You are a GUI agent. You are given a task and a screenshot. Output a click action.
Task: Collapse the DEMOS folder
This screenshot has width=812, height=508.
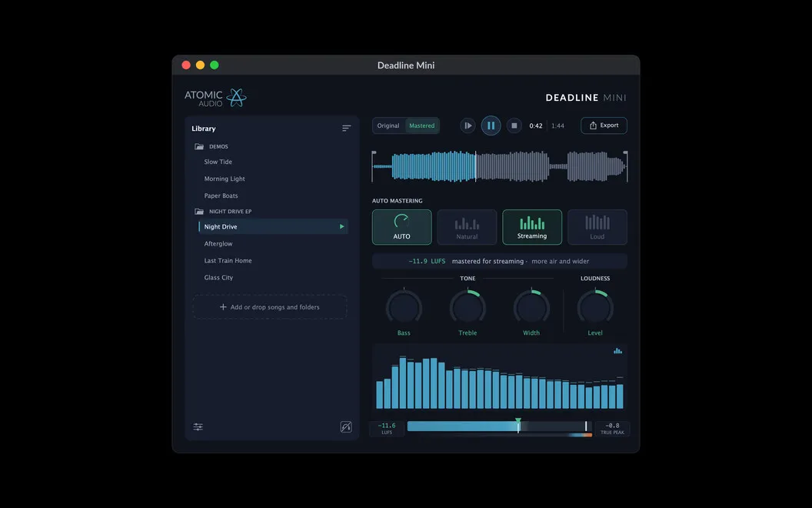click(199, 147)
